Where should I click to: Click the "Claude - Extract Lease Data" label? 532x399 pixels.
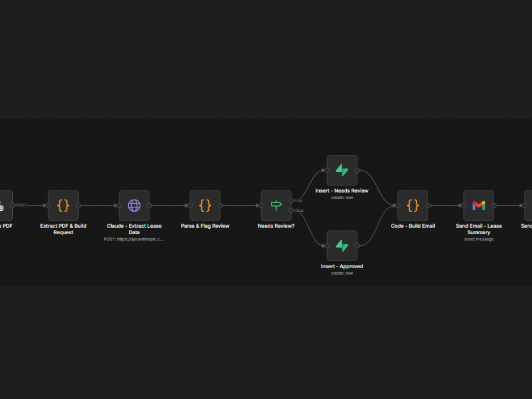click(x=134, y=229)
